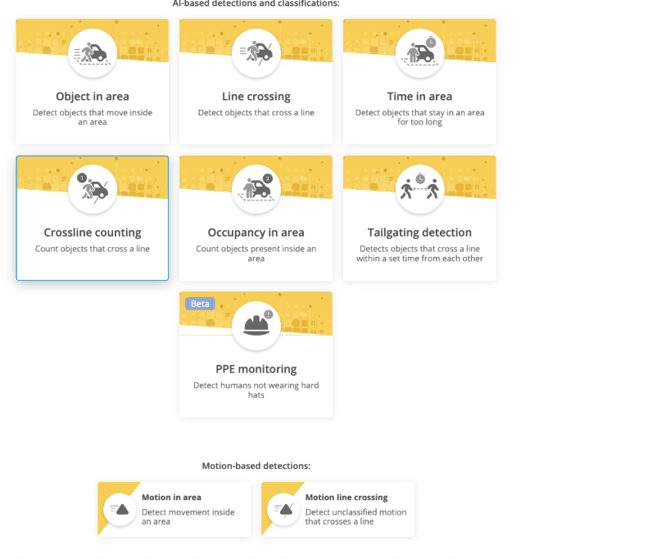
Task: Select the 'Motion in area' label
Action: tap(172, 497)
